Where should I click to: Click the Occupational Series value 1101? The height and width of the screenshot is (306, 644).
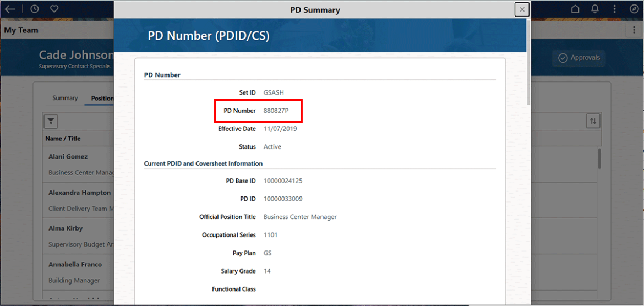pyautogui.click(x=271, y=235)
